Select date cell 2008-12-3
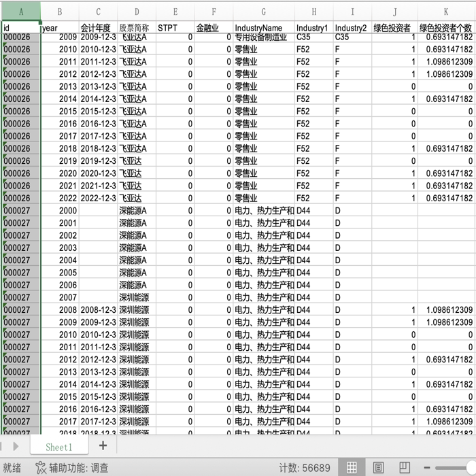 (98, 310)
